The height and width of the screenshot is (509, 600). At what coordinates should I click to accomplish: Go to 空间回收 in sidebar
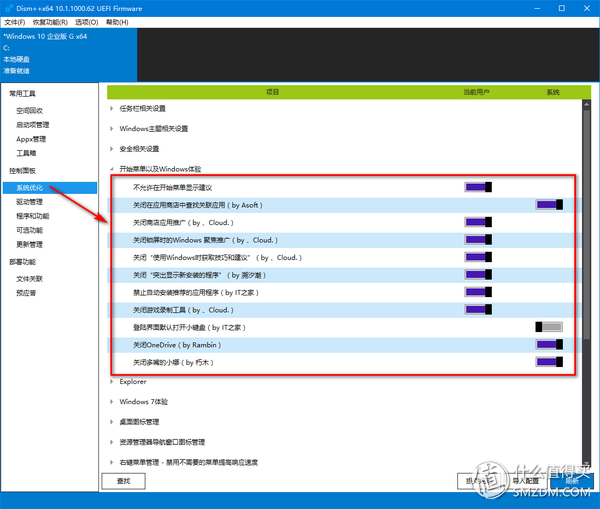coord(29,111)
